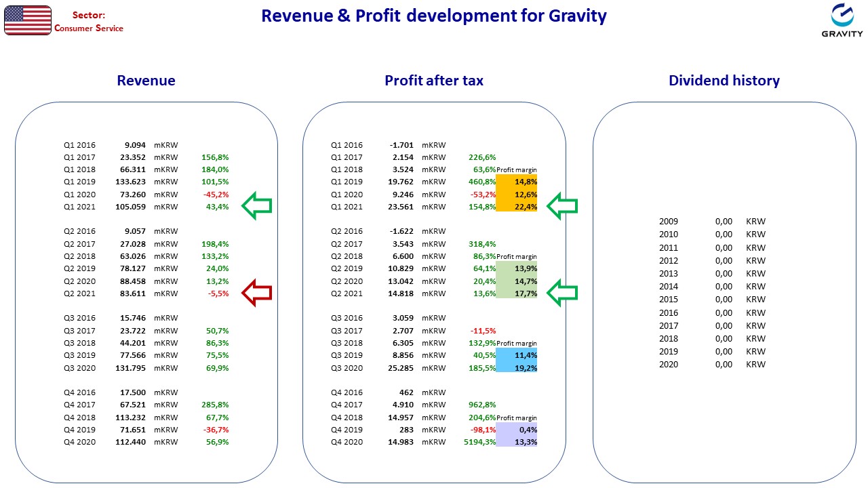Select Q4 2019 profit value 283
This screenshot has width=868, height=488.
pyautogui.click(x=406, y=430)
